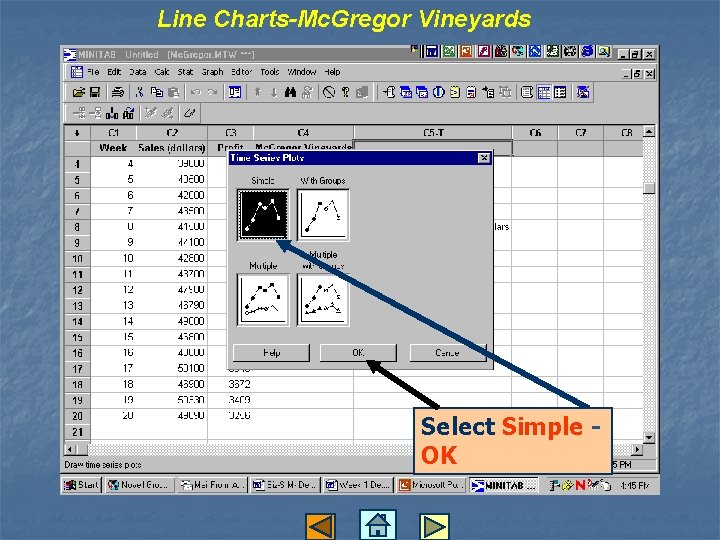Switch to Novell Gro... taskbar item
The width and height of the screenshot is (720, 540).
(140, 485)
